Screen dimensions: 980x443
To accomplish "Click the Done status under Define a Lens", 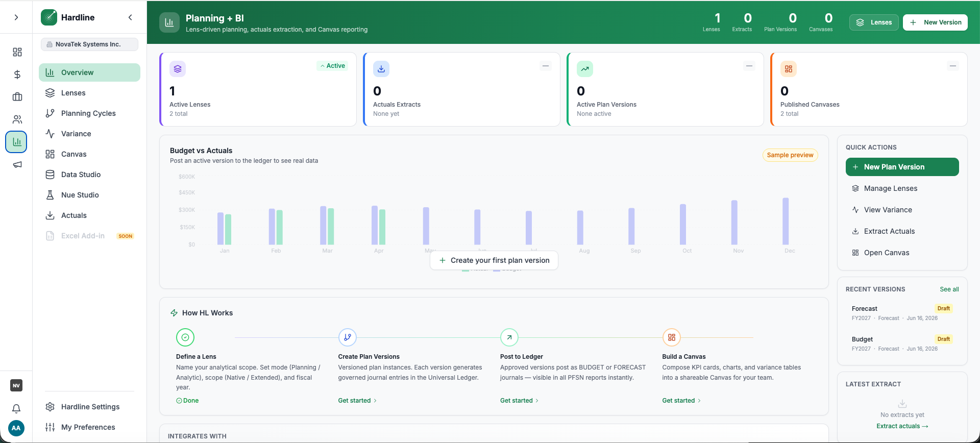I will tap(187, 401).
